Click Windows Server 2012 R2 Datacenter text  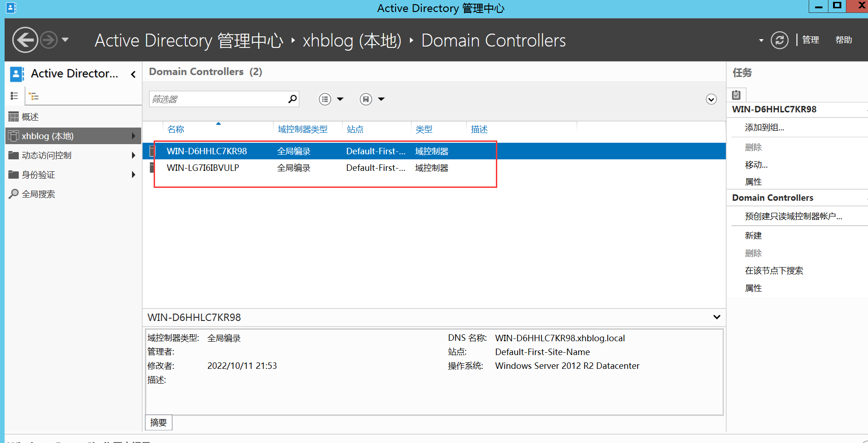[x=567, y=366]
